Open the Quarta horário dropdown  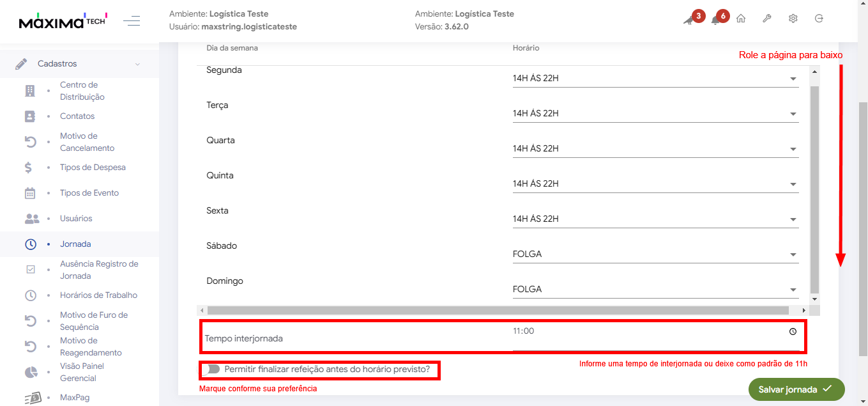click(655, 149)
